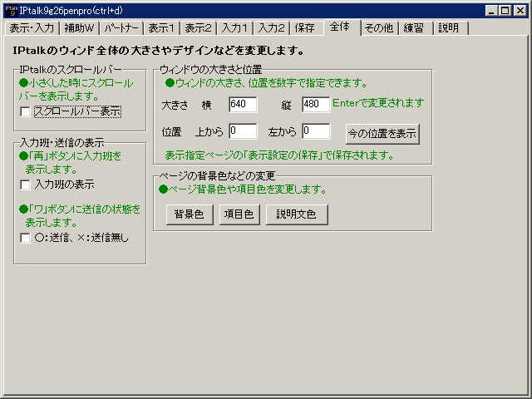Click the ウィンドの大きさ、位置を数字で指定できます text
Image resolution: width=532 pixels, height=399 pixels.
coord(266,83)
